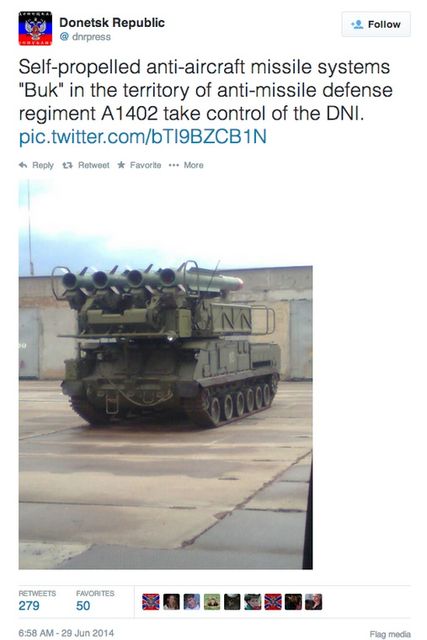Screen dimensions: 427x640
Task: Open the More options menu
Action: tap(186, 165)
